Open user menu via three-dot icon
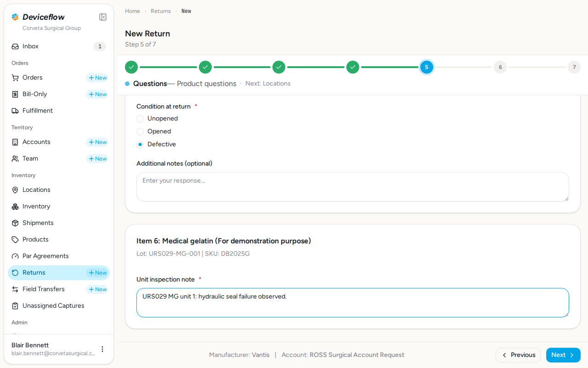Viewport: 588px width, 368px height. tap(102, 349)
